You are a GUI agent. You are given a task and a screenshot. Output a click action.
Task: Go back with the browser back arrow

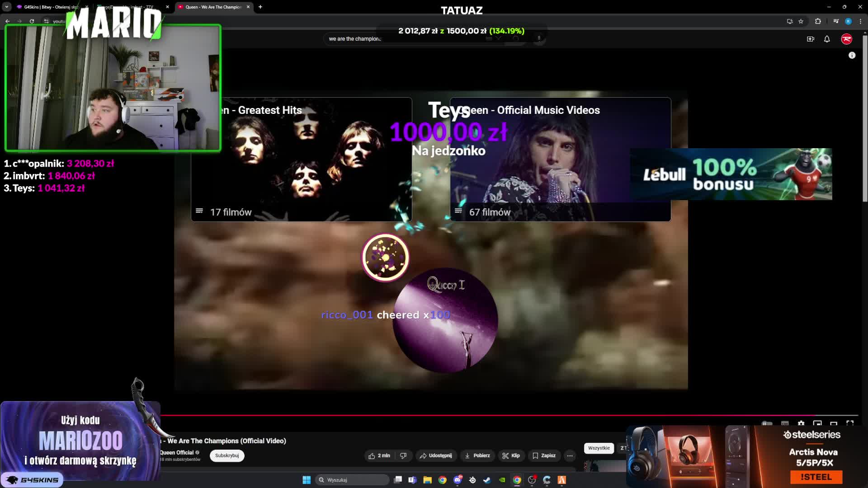(x=7, y=21)
